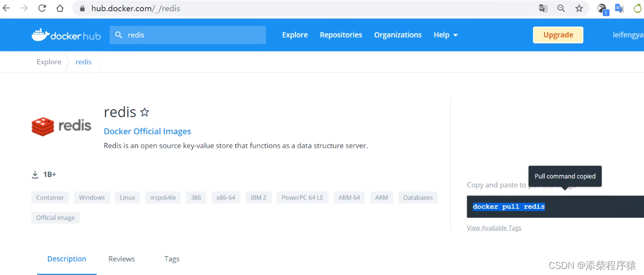Click the browser forward arrow
This screenshot has width=644, height=275.
pos(24,8)
